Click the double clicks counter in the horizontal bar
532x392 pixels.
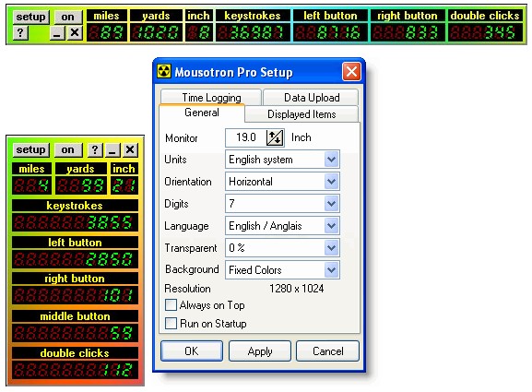coord(485,33)
